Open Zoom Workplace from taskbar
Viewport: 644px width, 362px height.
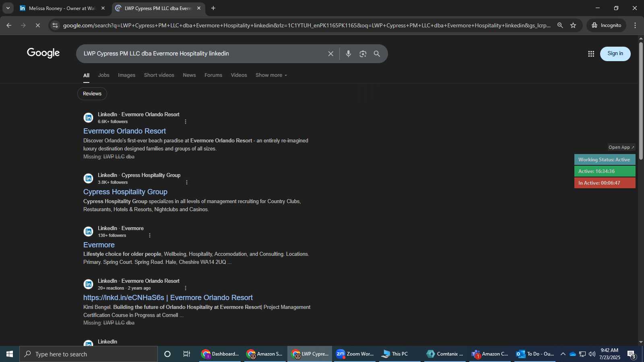[x=355, y=354]
